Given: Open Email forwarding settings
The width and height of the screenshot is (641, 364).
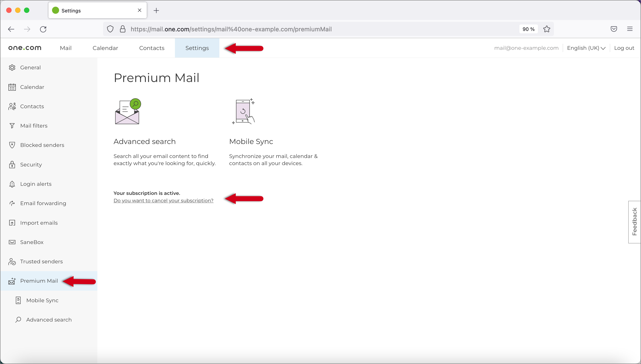Looking at the screenshot, I should (x=49, y=203).
